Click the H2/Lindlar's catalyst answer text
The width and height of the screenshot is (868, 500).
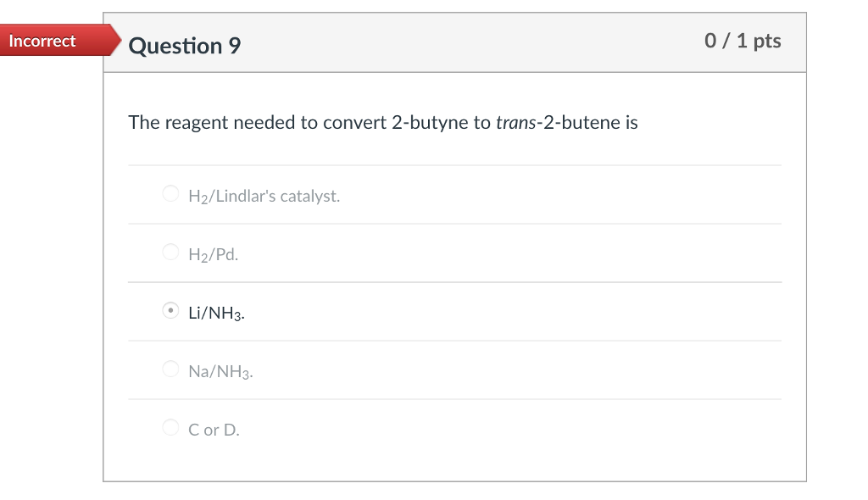coord(263,195)
